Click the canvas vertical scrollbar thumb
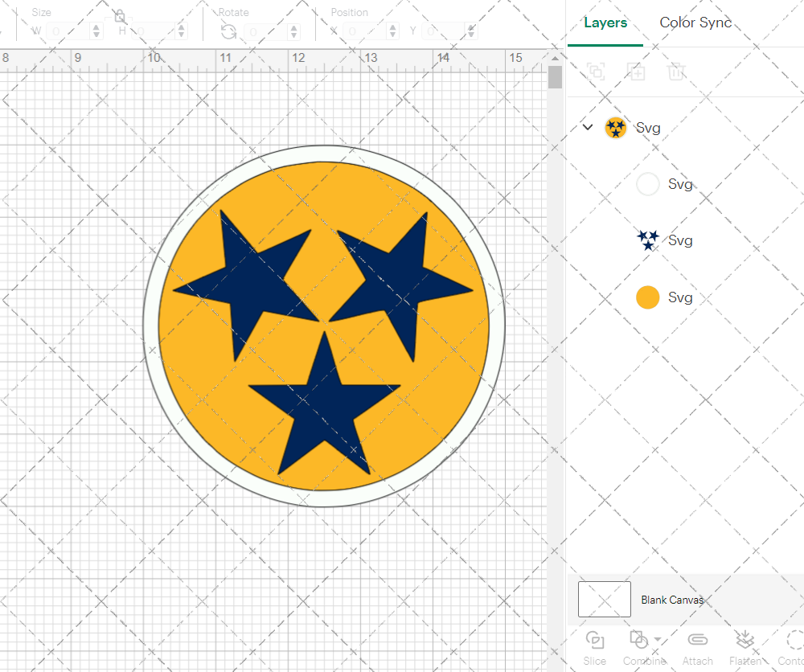The image size is (804, 672). pos(555,77)
